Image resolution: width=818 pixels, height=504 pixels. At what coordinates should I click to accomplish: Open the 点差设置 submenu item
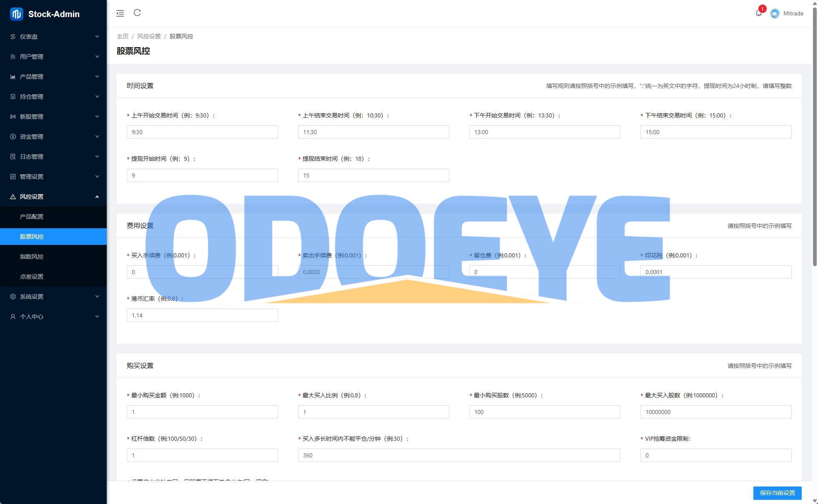pos(32,277)
